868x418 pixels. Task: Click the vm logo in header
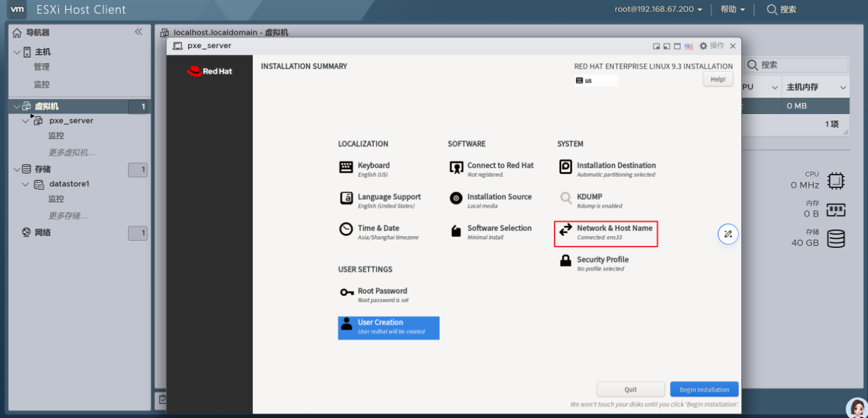tap(18, 10)
